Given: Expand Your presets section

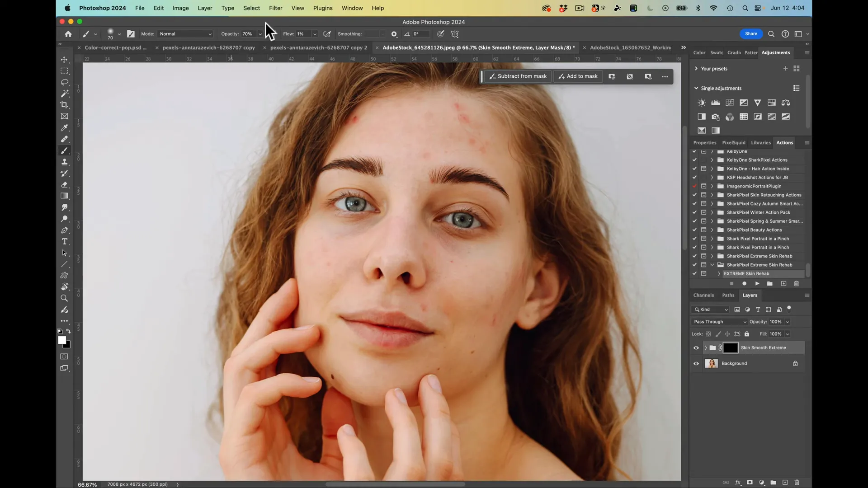Looking at the screenshot, I should 696,69.
